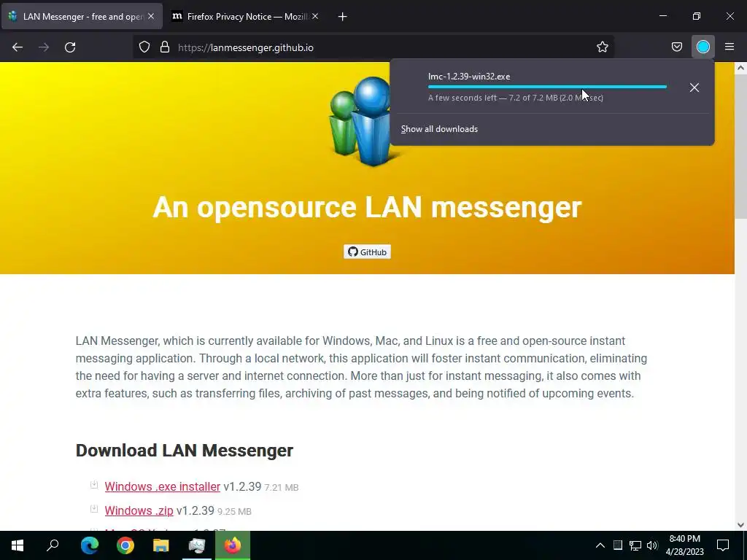Open taskbar search magnifier

point(53,545)
